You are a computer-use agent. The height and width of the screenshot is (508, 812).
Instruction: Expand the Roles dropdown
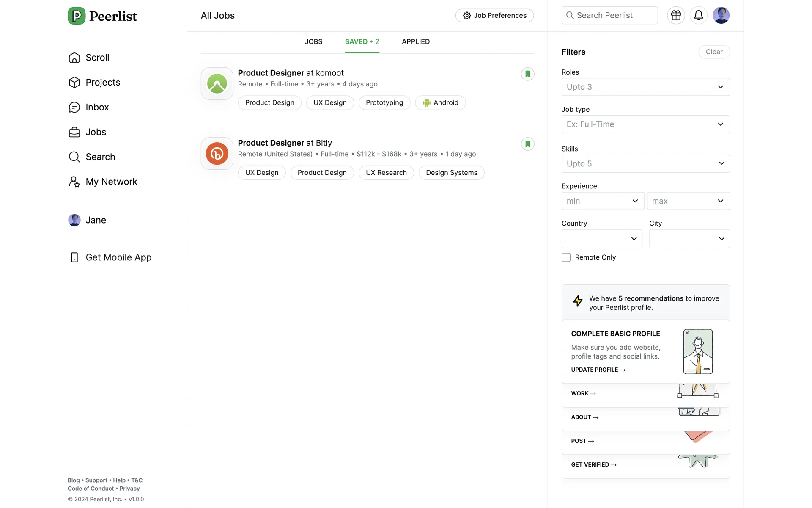(645, 87)
